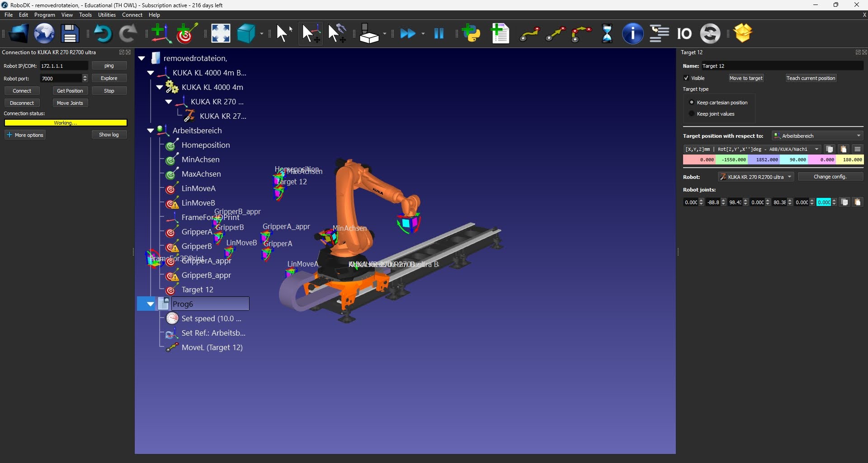Viewport: 868px width, 463px height.
Task: Open the Connect menu
Action: click(132, 15)
